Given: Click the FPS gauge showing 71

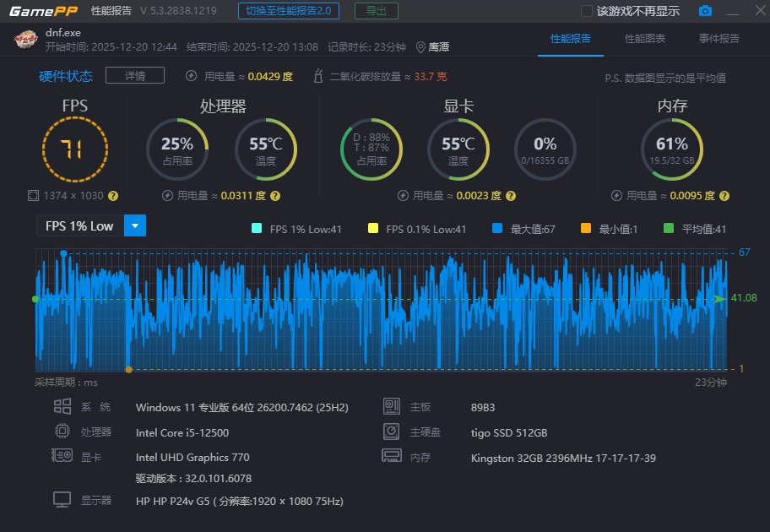Looking at the screenshot, I should 74,149.
